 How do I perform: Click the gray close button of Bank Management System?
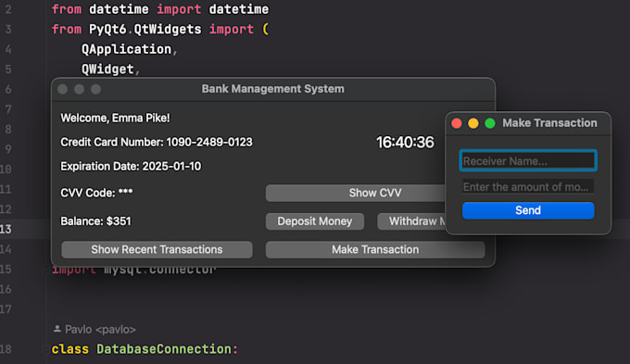pyautogui.click(x=62, y=89)
